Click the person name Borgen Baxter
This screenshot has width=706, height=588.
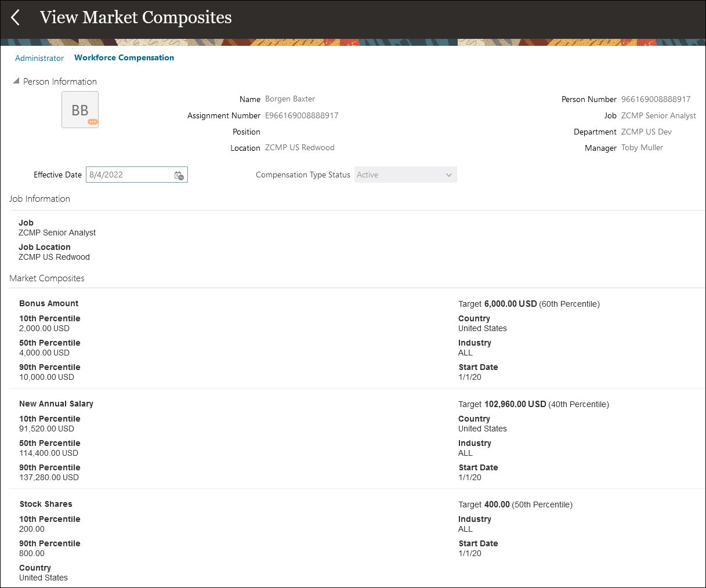[x=290, y=99]
